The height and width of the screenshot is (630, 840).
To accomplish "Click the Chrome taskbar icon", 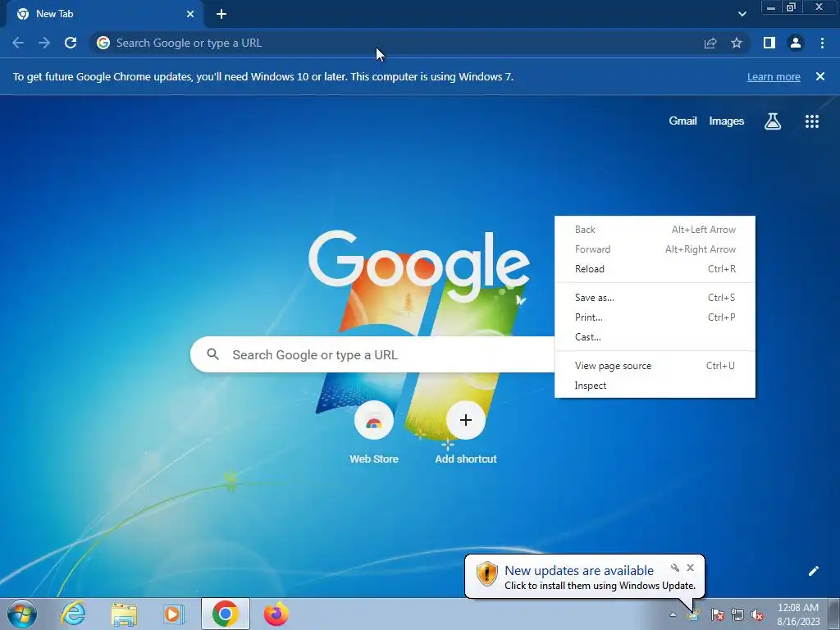I will [226, 614].
